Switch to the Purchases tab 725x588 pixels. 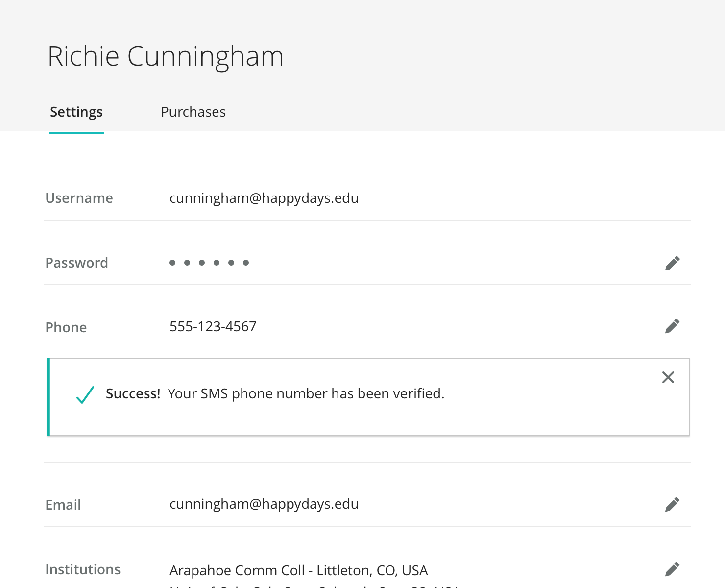193,112
